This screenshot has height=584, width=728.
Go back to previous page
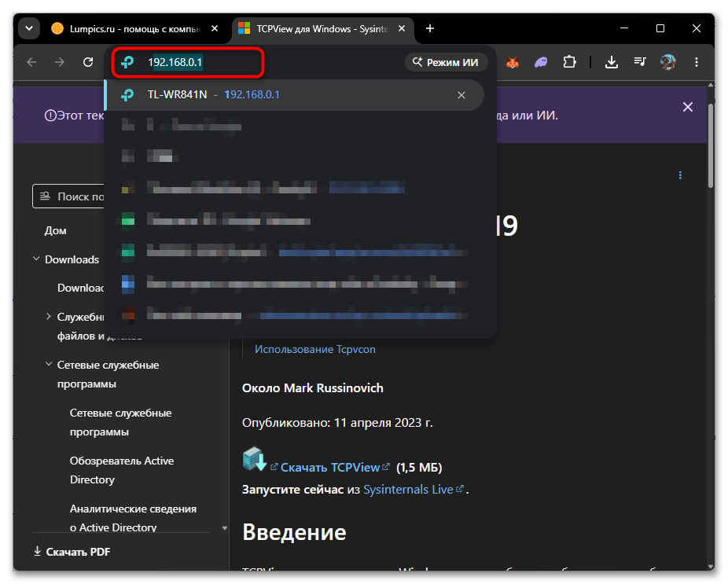31,62
